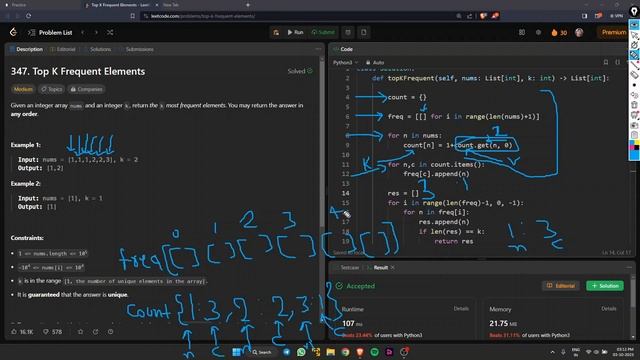Add problem to favorites star

tap(80, 331)
